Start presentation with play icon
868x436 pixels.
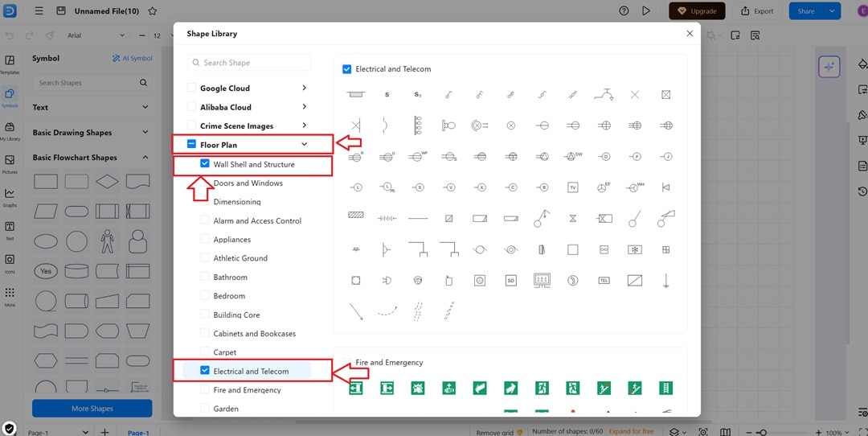point(645,11)
